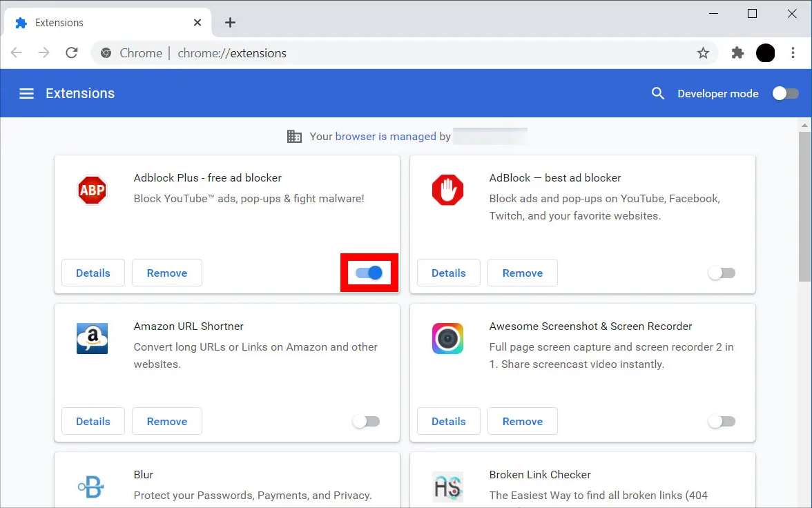Click the 'Broken Link Checker' title
This screenshot has width=812, height=508.
(x=540, y=474)
